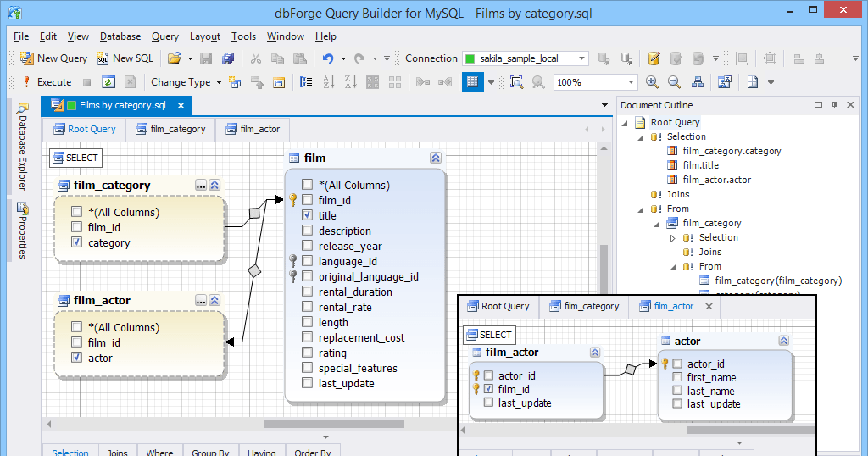Open the Change Type dropdown arrow

tap(219, 82)
